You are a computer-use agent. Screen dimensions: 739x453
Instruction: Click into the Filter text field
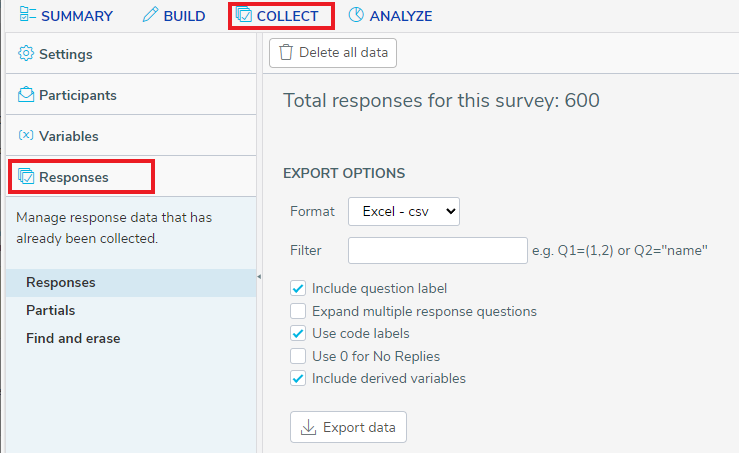[x=438, y=250]
